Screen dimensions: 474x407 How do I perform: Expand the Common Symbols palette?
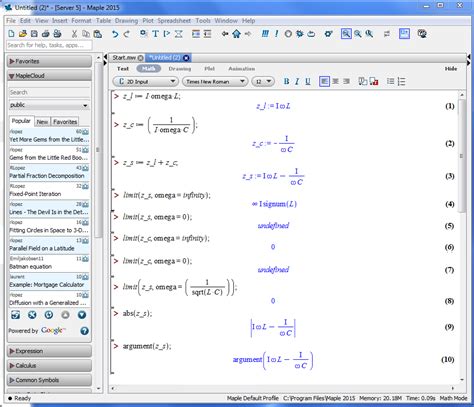click(x=49, y=380)
